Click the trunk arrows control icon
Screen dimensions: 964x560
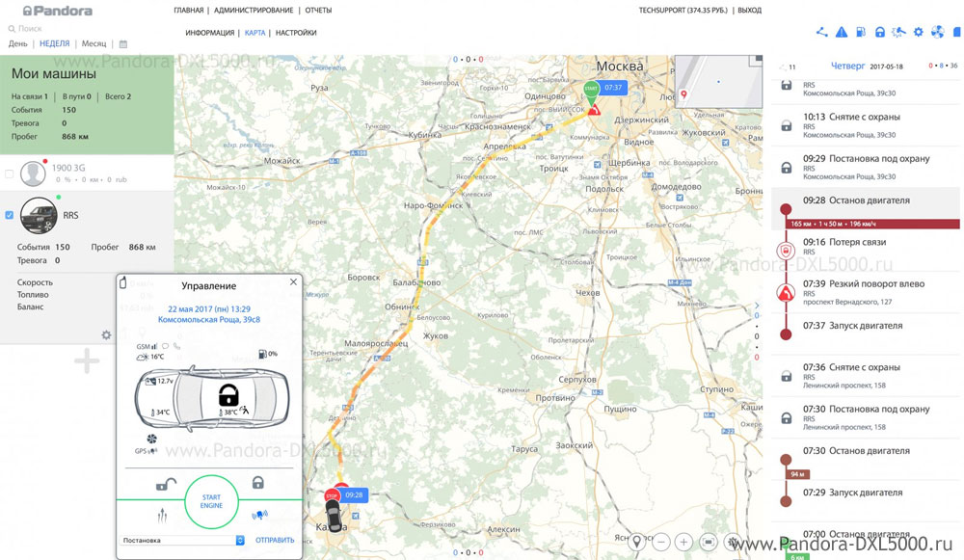point(162,515)
